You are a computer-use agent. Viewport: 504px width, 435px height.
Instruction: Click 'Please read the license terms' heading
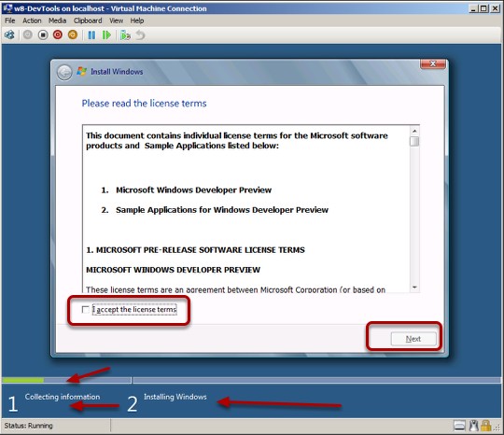coord(144,104)
